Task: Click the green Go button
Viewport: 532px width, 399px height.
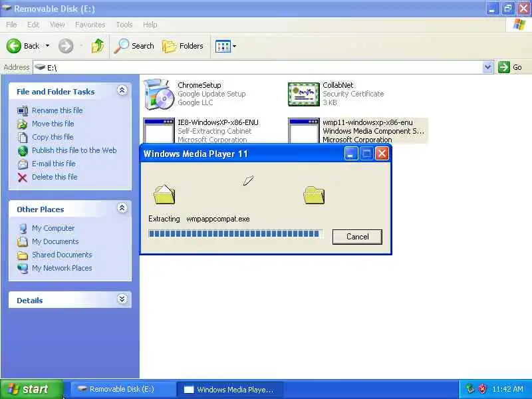Action: [510, 67]
